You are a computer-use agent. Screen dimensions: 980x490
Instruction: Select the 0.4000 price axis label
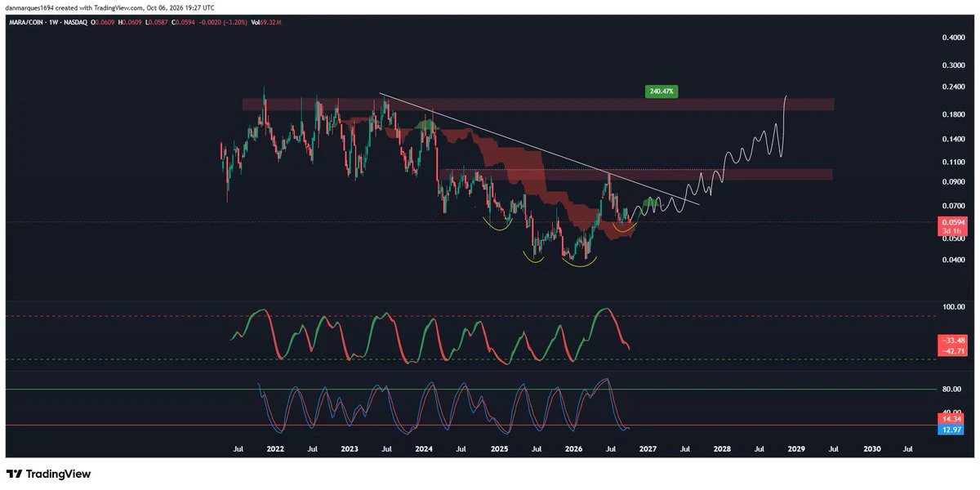point(952,38)
